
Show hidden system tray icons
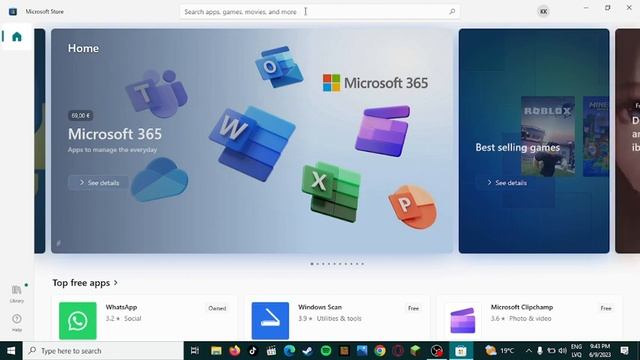(x=529, y=351)
